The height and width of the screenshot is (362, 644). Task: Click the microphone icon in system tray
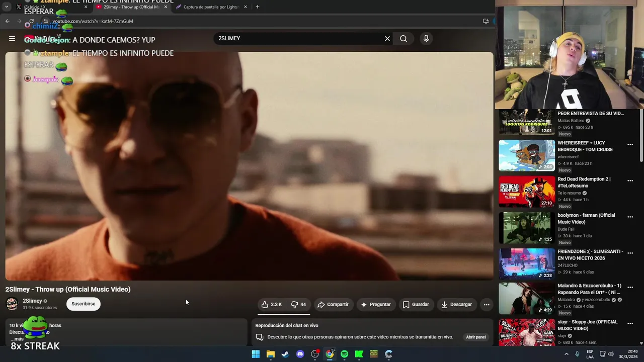pos(577,354)
